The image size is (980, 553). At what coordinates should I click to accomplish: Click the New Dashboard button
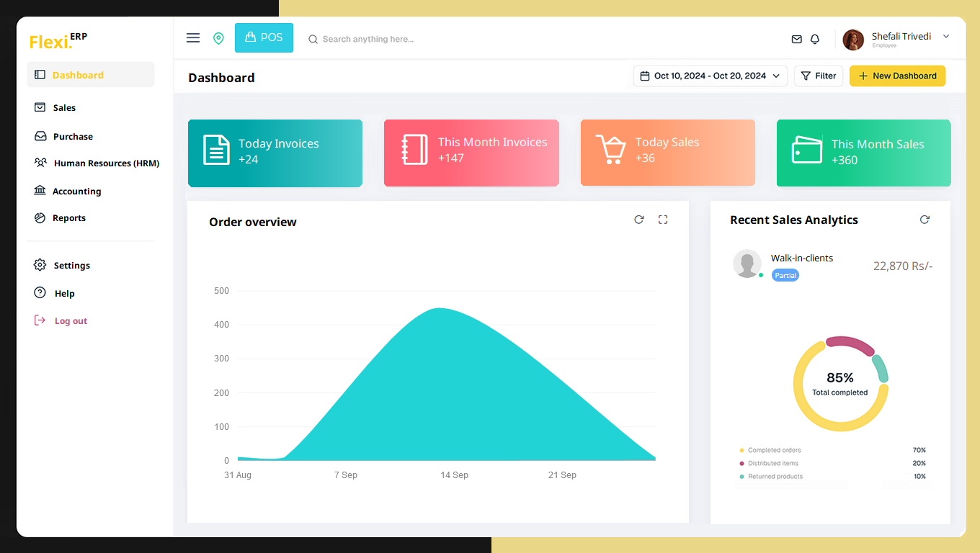click(x=897, y=76)
